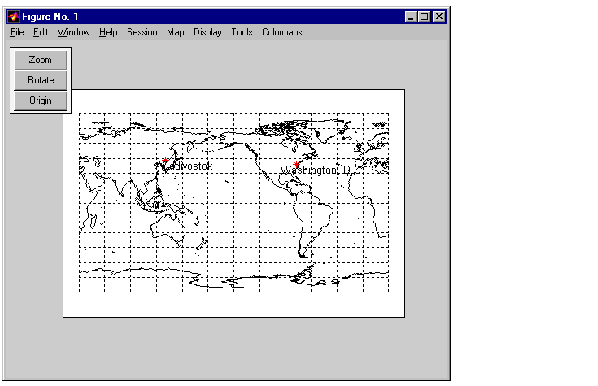Screen dimensions: 598x386
Task: Select the red Washington star marker
Action: 296,164
